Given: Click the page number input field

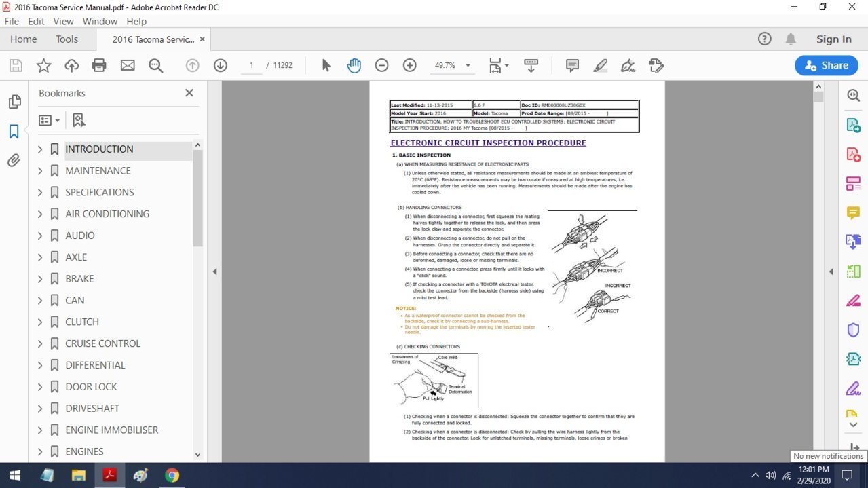Looking at the screenshot, I should tap(251, 66).
